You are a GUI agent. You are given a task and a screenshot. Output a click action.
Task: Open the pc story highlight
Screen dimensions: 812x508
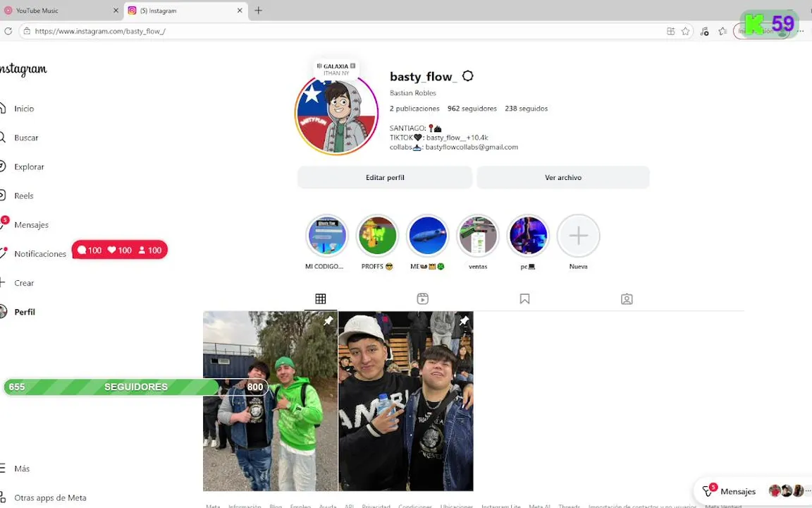pos(528,236)
